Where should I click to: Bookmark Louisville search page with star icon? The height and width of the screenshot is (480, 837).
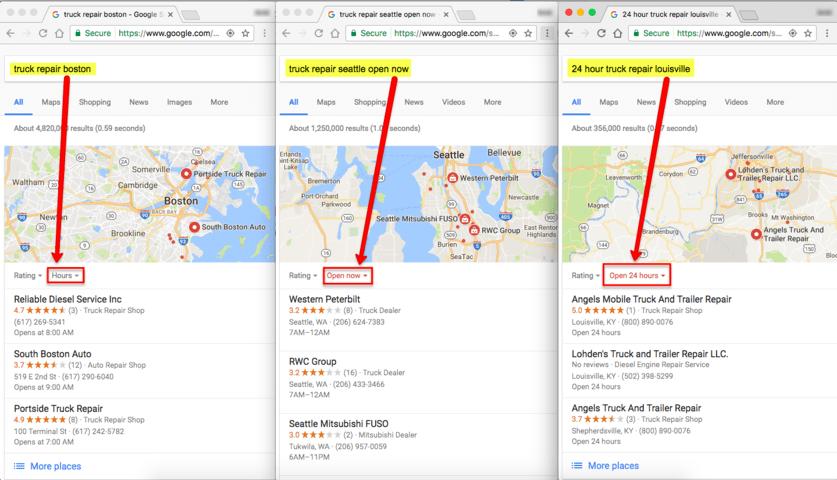pos(808,33)
